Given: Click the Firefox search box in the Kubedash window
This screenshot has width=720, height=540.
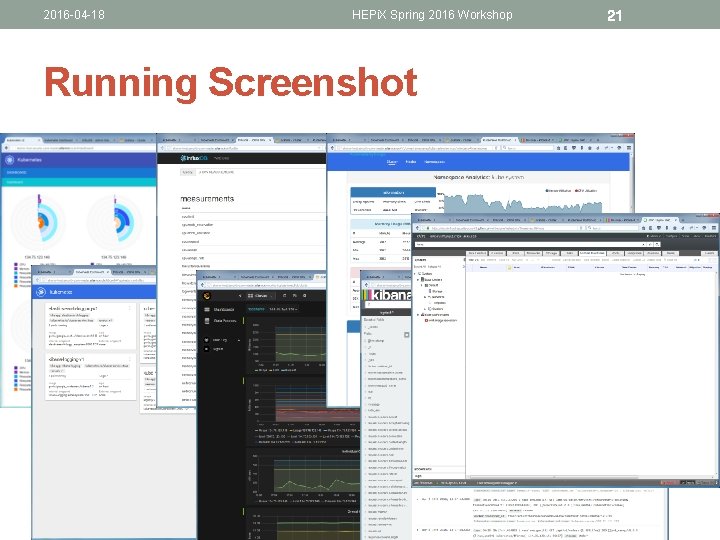Looking at the screenshot, I should (529, 148).
